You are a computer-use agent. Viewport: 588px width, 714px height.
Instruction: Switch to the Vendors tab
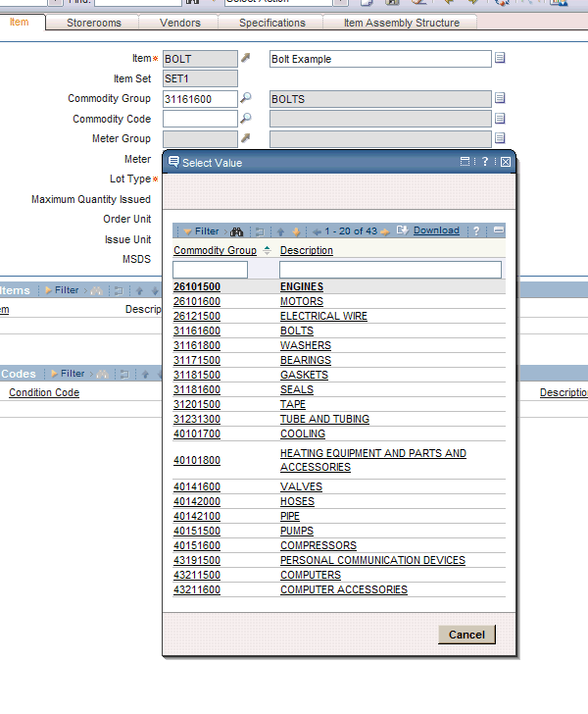coord(179,23)
